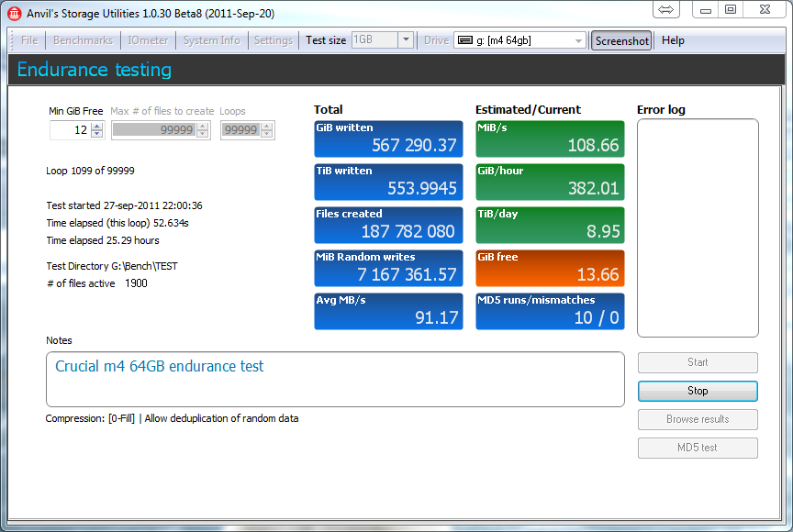Click the Anvil's Storage Utilities app icon
The height and width of the screenshot is (532, 793).
(14, 14)
